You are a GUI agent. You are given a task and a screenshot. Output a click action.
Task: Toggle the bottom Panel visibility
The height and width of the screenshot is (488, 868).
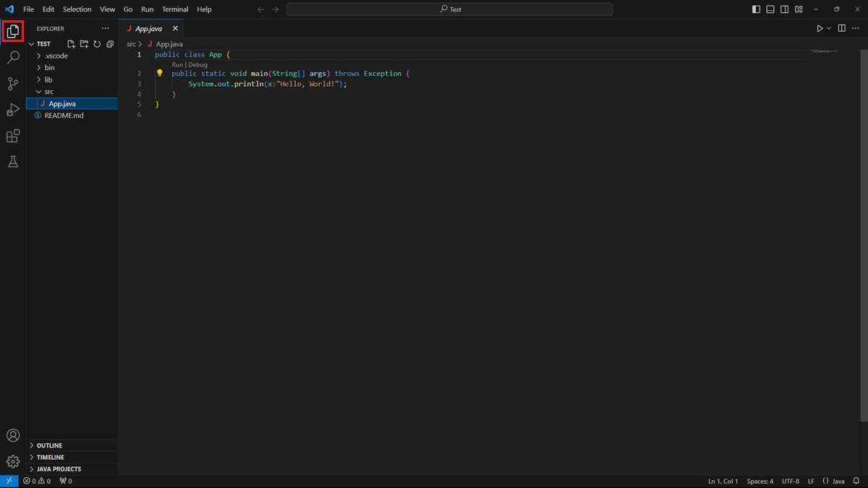pos(770,9)
